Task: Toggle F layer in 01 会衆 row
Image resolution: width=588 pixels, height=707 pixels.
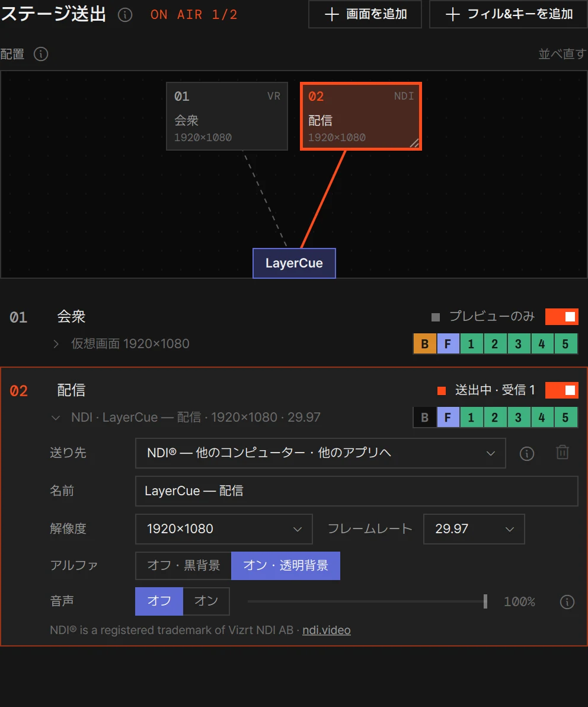Action: pos(448,344)
